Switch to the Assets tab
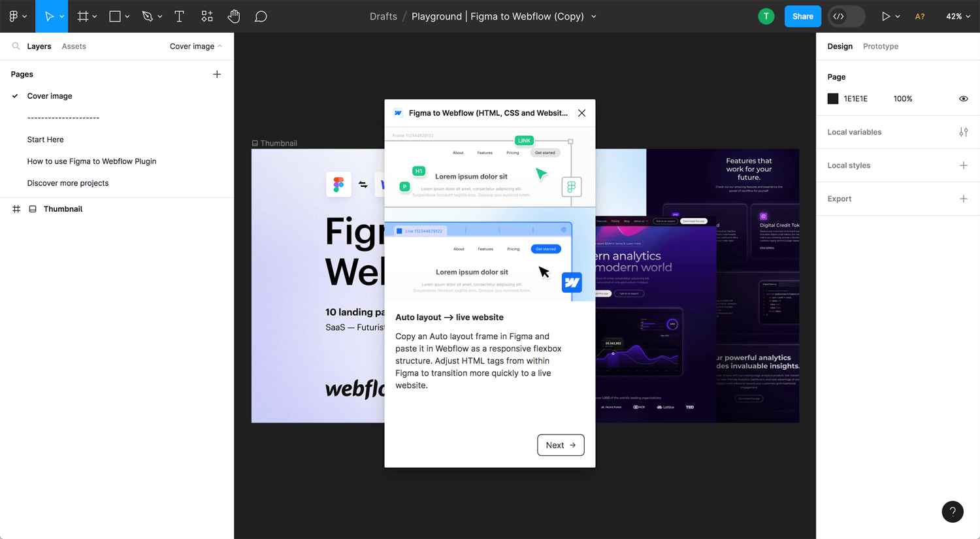This screenshot has width=980, height=539. [x=74, y=46]
